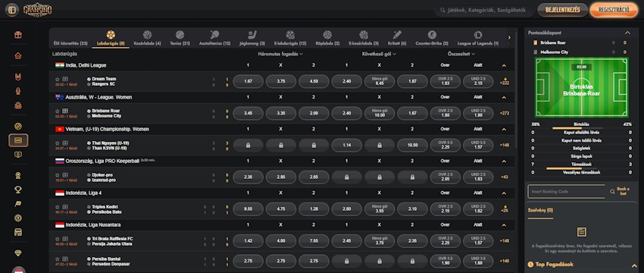Collapse the Vietnam U-19 Championship section
The height and width of the screenshot is (273, 644).
504,130
